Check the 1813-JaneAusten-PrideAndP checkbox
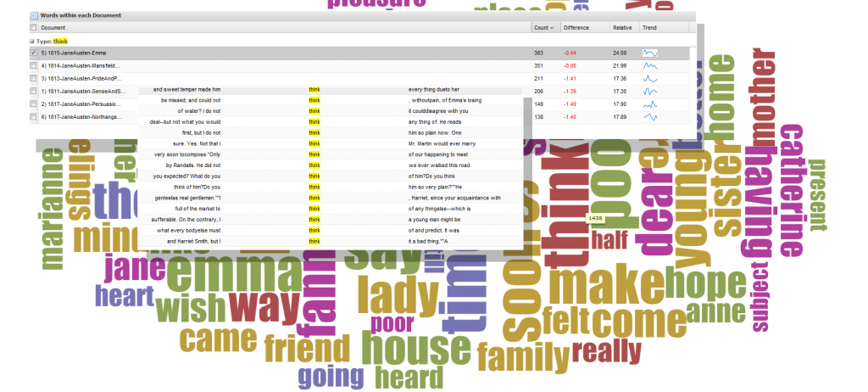 pos(33,78)
